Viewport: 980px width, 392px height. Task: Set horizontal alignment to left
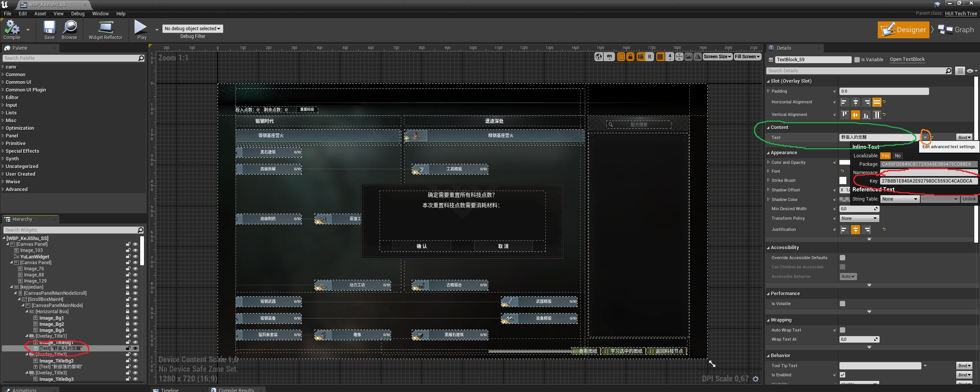(844, 102)
